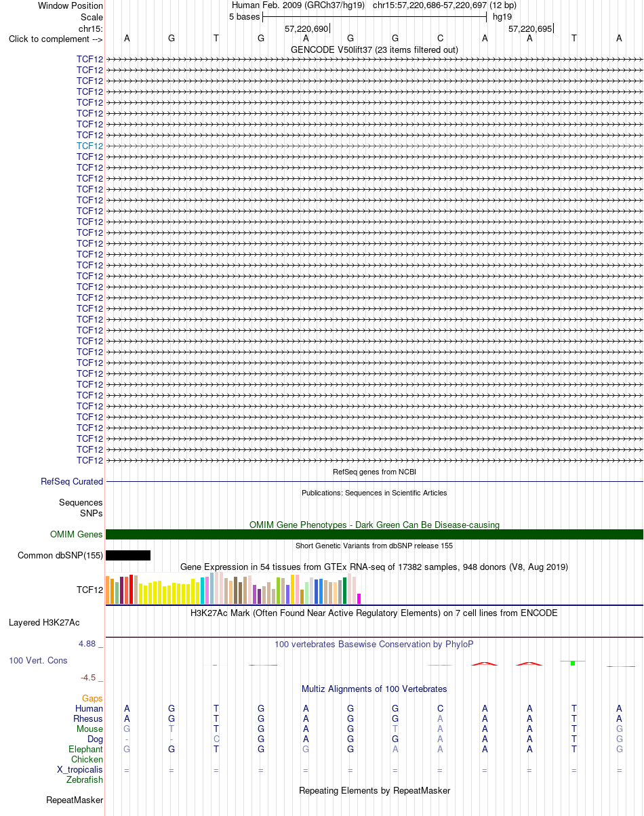This screenshot has width=644, height=816.
Task: Select the Dog alignment row label
Action: point(95,739)
